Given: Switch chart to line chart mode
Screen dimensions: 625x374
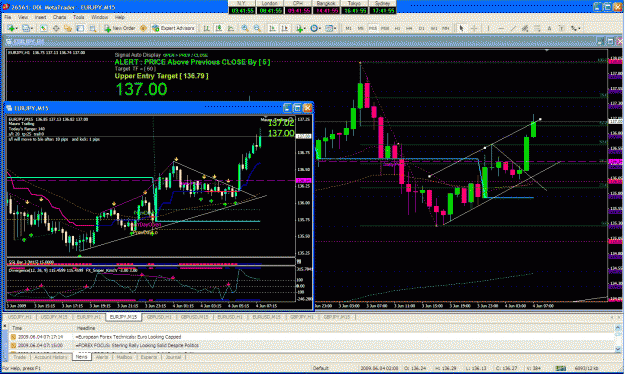Looking at the screenshot, I should 231,28.
